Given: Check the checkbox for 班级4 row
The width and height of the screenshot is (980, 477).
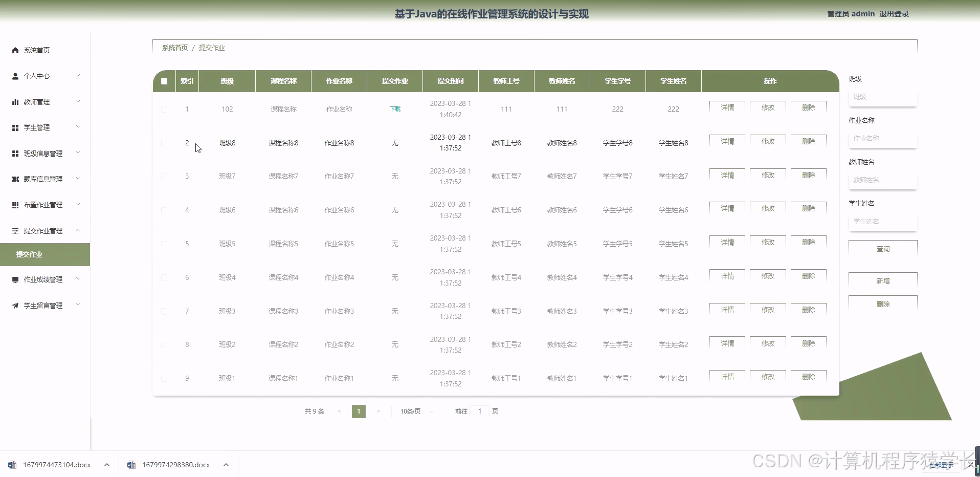Looking at the screenshot, I should tap(164, 277).
